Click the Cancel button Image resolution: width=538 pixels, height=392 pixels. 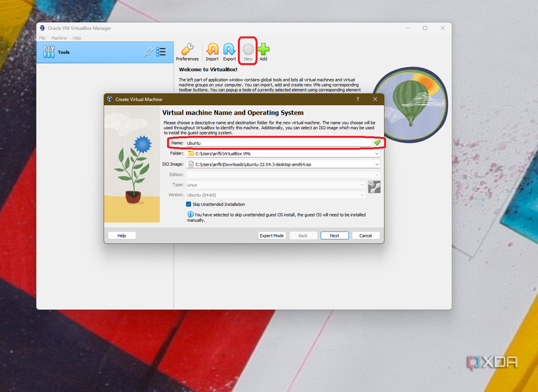tap(365, 235)
